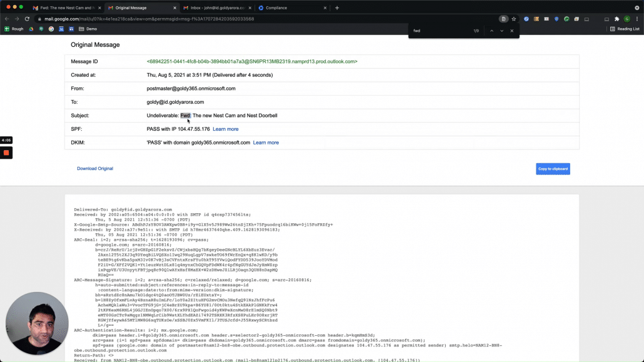Open Chrome's three-dot menu
The height and width of the screenshot is (362, 644).
click(x=637, y=19)
